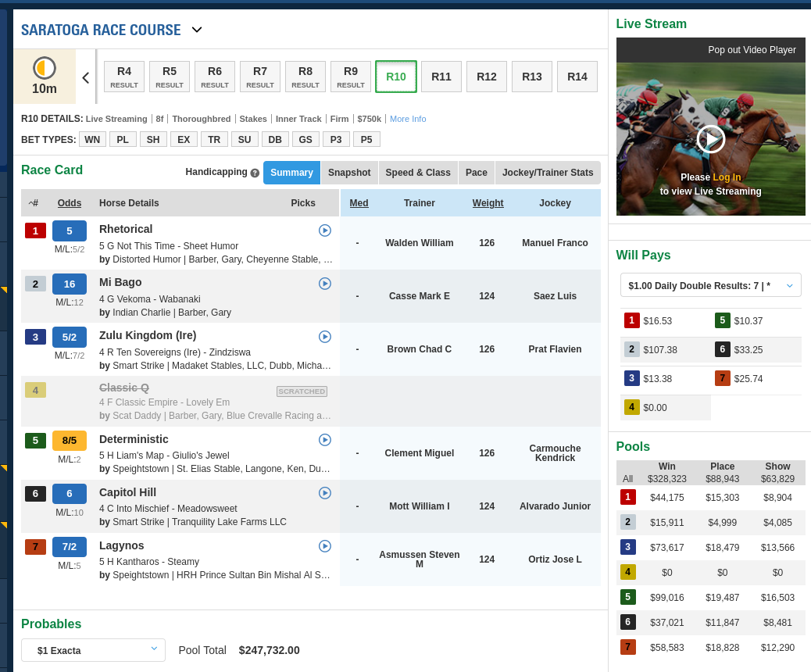Viewport: 811px width, 672px height.
Task: Select race R7 result
Action: coord(260,77)
